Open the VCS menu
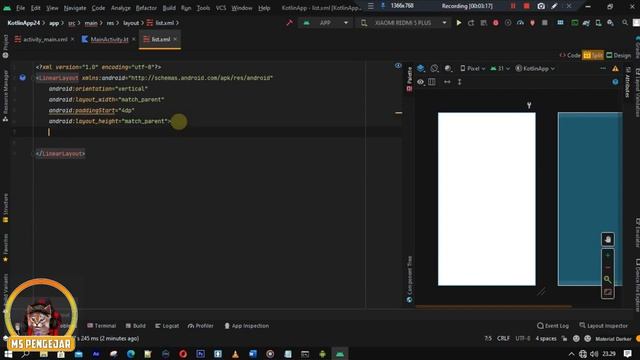 (221, 8)
